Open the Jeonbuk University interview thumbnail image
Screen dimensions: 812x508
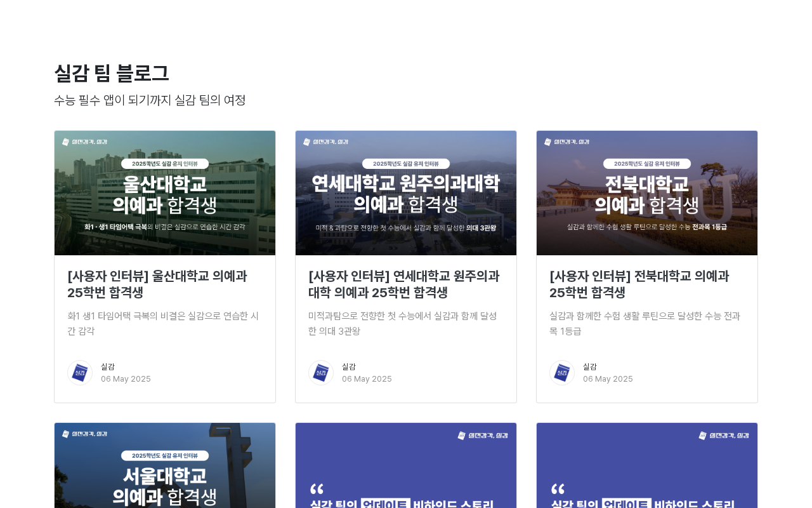pyautogui.click(x=647, y=193)
